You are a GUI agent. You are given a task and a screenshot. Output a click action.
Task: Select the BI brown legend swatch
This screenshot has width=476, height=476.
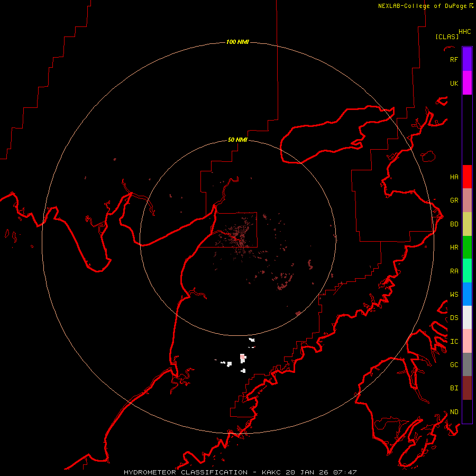click(467, 388)
